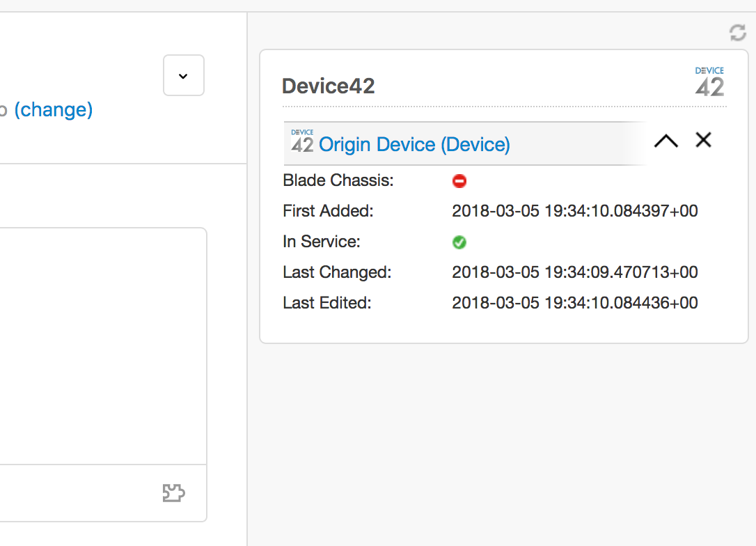Click the First Added label
Image resolution: width=756 pixels, height=546 pixels.
pos(328,211)
